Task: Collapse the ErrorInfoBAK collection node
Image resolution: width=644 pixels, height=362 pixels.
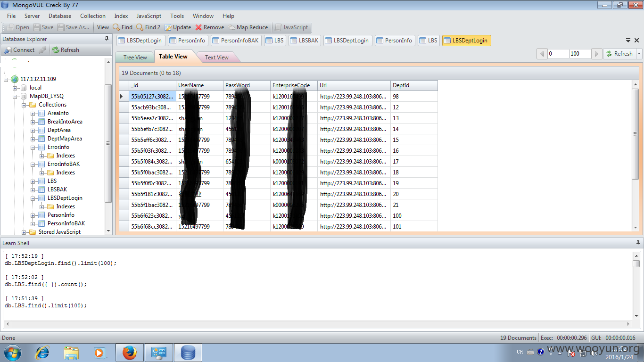Action: (x=33, y=164)
